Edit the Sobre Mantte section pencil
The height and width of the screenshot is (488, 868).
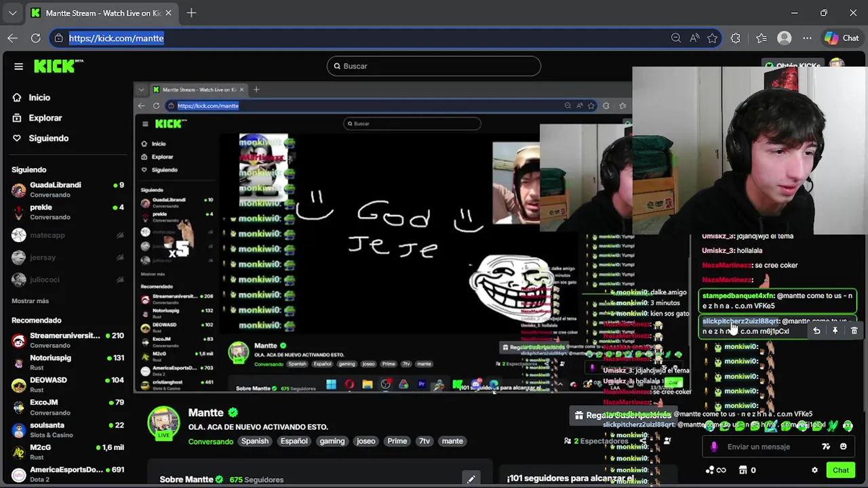click(471, 479)
